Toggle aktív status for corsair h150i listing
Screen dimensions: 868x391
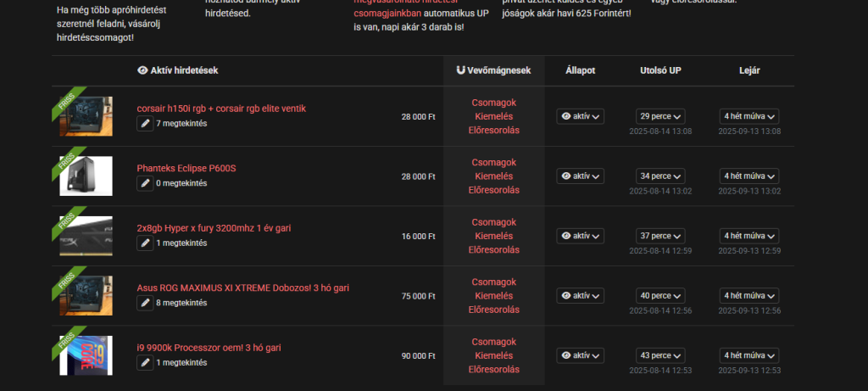click(x=581, y=116)
